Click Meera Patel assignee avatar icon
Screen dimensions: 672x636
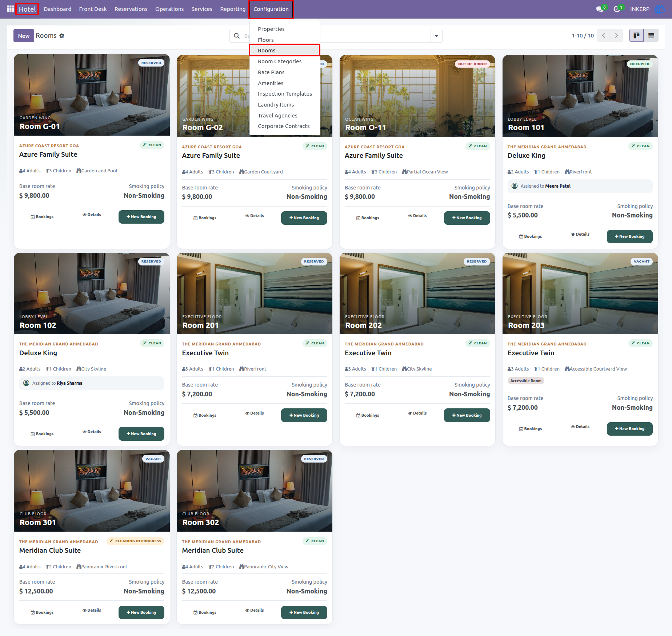[515, 186]
